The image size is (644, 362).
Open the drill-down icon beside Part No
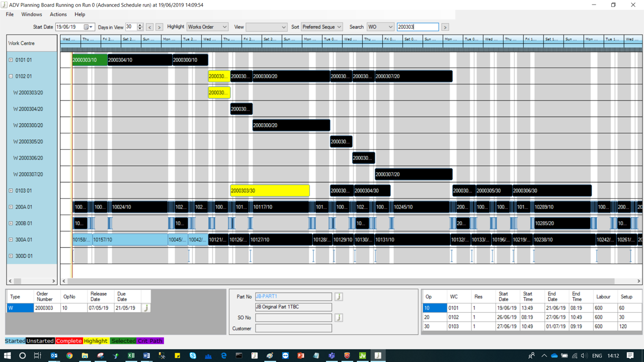(x=339, y=297)
